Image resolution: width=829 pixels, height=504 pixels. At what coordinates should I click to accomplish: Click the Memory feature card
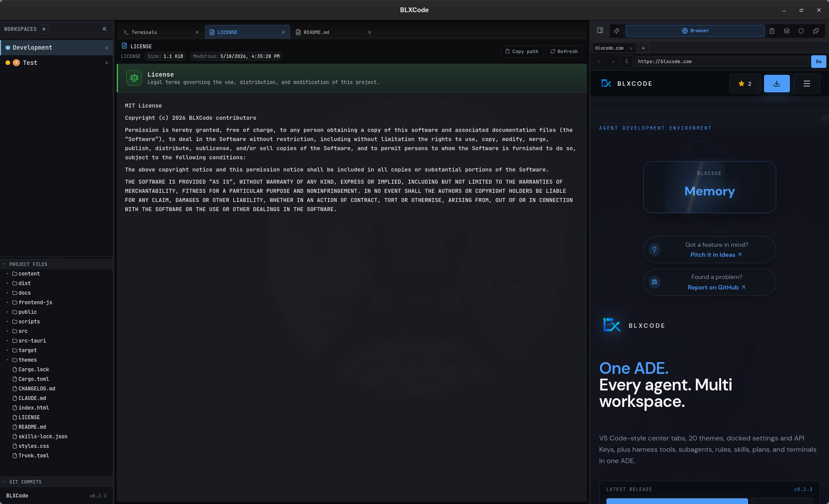tap(709, 187)
